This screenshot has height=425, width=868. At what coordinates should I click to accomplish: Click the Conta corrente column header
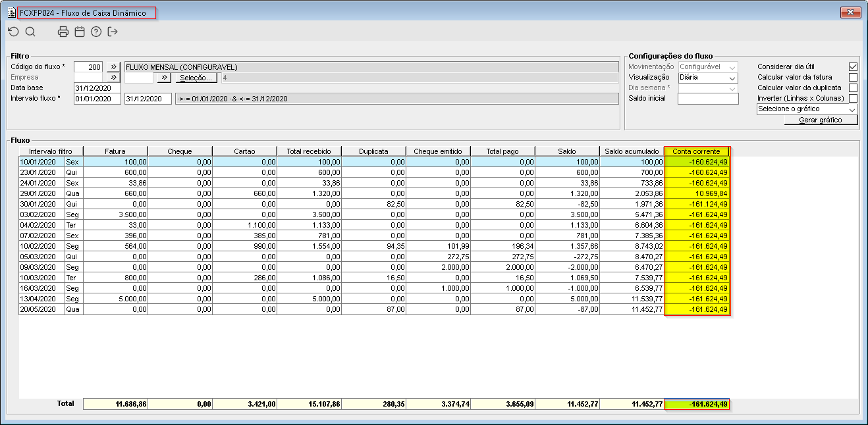click(697, 151)
